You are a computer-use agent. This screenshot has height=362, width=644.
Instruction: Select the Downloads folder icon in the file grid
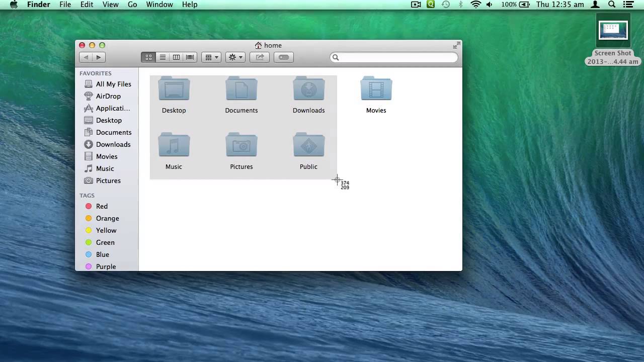coord(309,89)
